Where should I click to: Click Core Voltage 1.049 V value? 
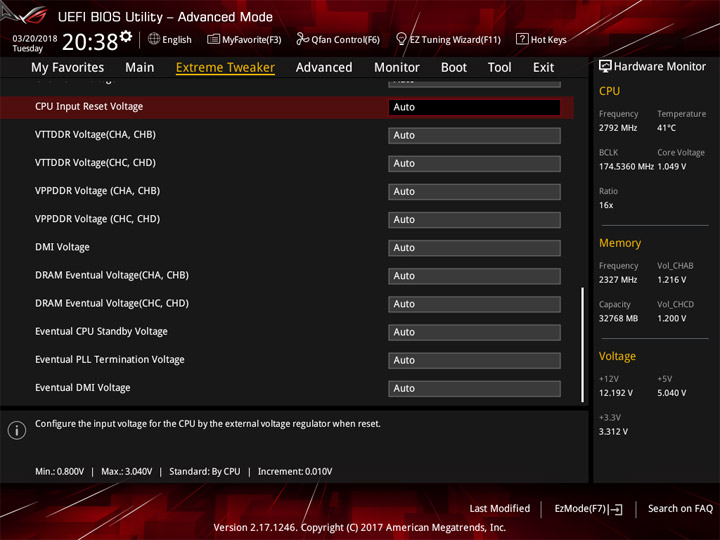tap(672, 167)
